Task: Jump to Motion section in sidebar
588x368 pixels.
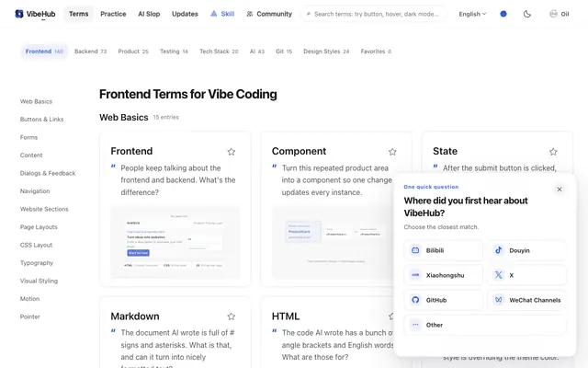Action: (x=29, y=299)
